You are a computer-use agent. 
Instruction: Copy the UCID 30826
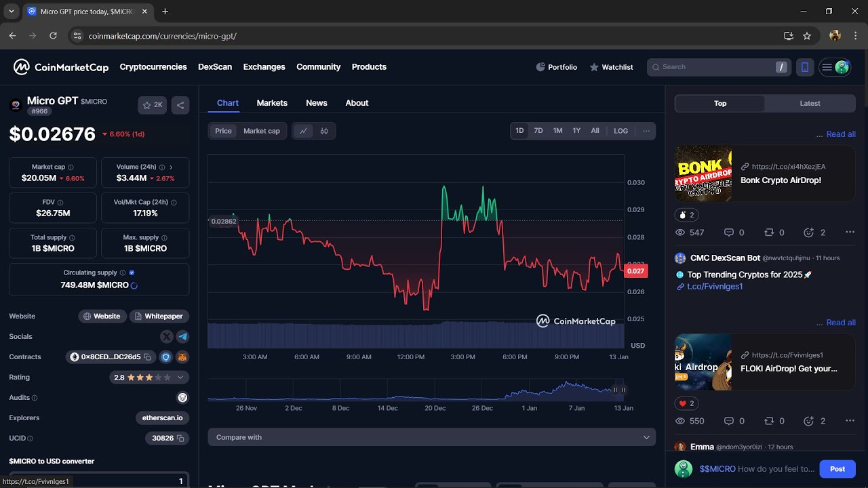coord(180,439)
